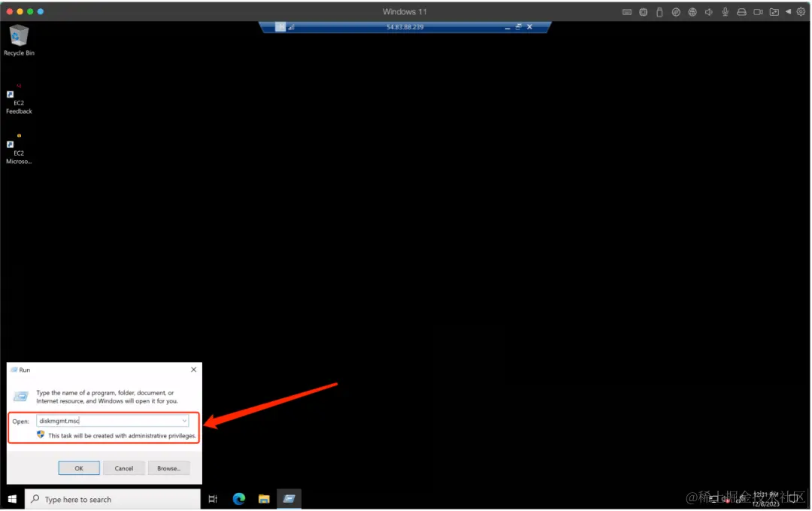Click the hard disk icon in Parallels toolbar
The height and width of the screenshot is (511, 812).
tap(741, 12)
